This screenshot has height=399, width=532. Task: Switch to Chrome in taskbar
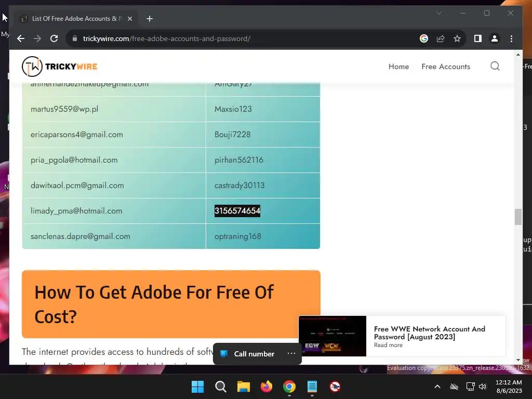point(289,387)
